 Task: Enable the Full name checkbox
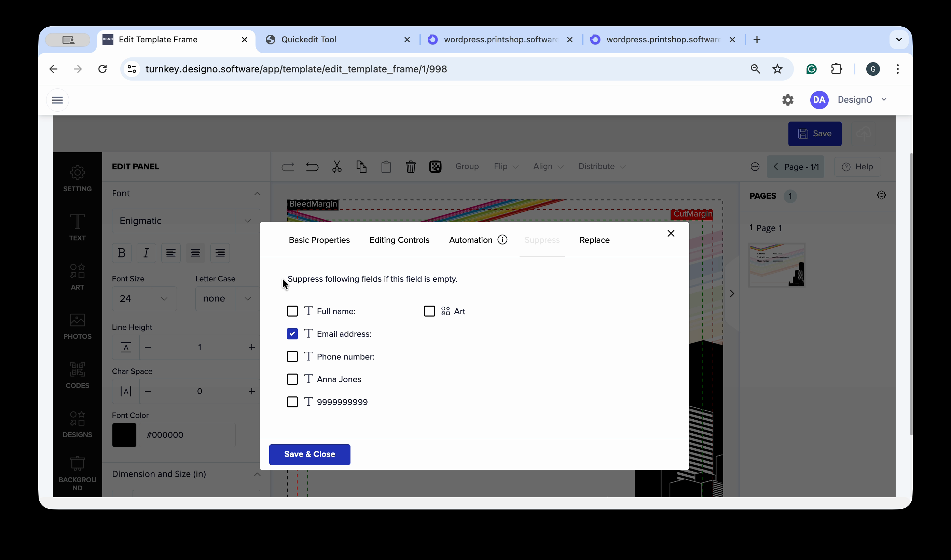pos(292,311)
